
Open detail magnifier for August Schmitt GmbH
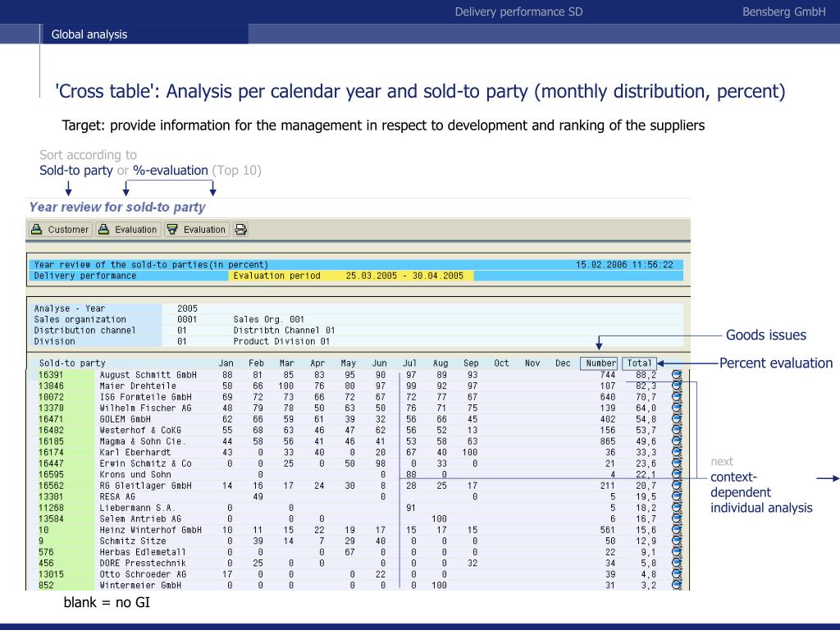(x=677, y=375)
